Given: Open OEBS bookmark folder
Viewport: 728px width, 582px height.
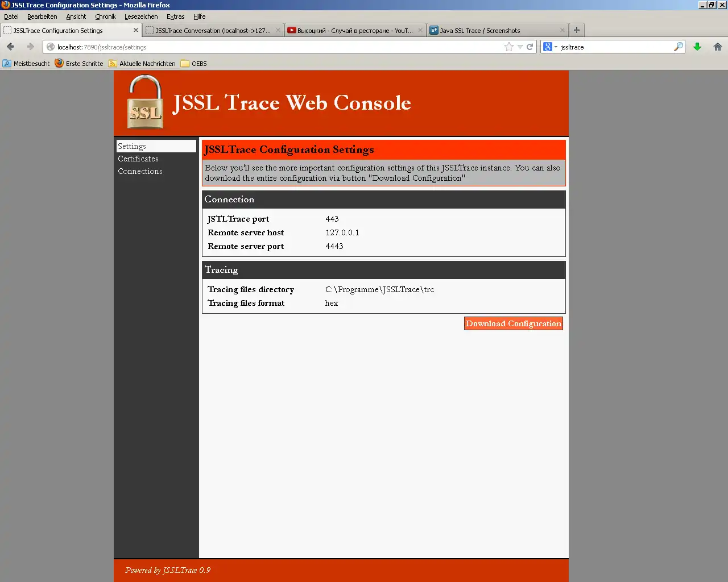Looking at the screenshot, I should 194,64.
